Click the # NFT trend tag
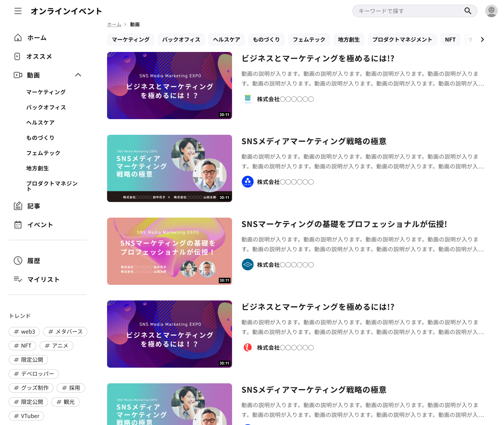The height and width of the screenshot is (425, 504). [x=23, y=346]
